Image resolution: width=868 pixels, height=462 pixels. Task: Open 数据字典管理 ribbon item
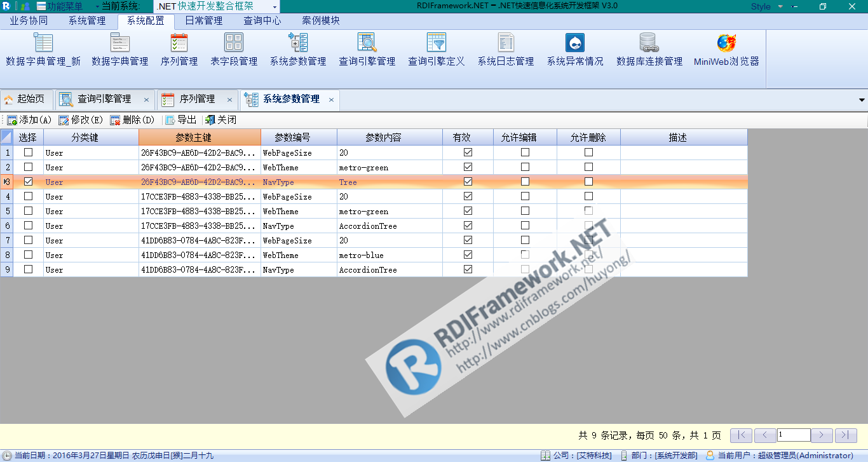click(119, 50)
